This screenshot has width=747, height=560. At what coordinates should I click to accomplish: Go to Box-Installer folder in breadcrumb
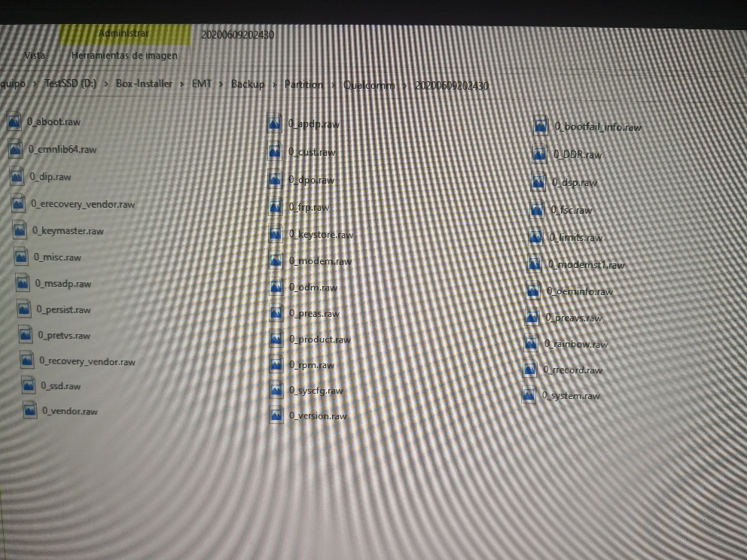coord(144,84)
